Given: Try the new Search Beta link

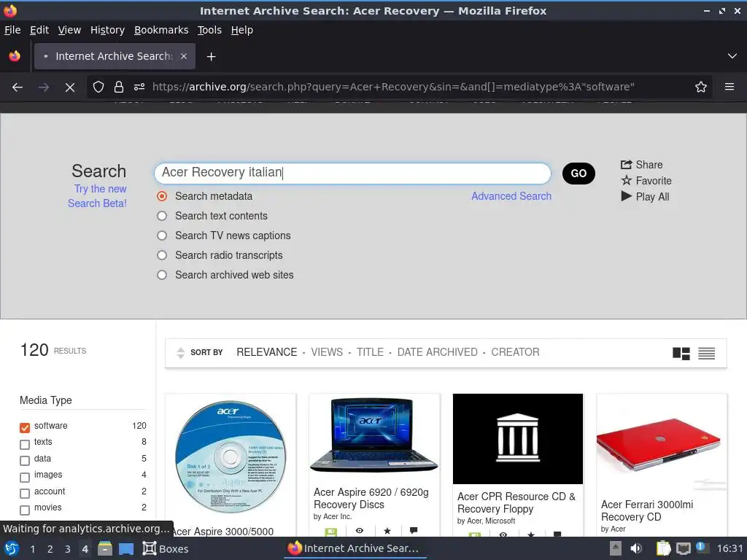Looking at the screenshot, I should coord(98,196).
